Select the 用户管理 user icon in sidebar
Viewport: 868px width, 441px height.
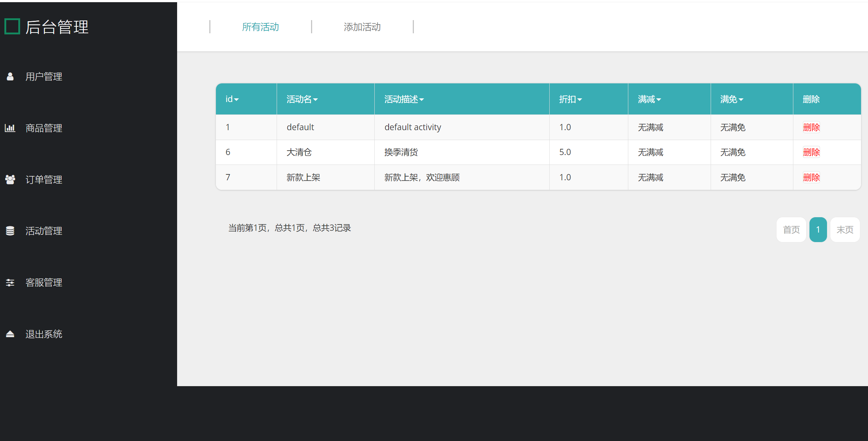(10, 76)
